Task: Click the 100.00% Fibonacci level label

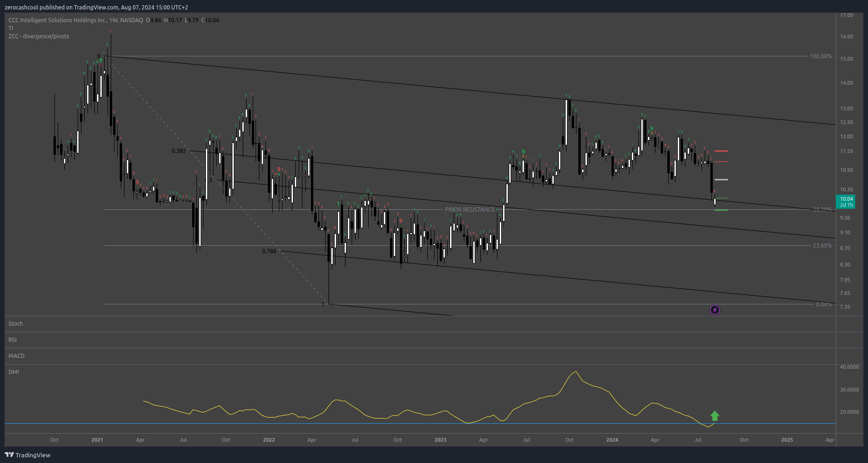Action: click(821, 56)
